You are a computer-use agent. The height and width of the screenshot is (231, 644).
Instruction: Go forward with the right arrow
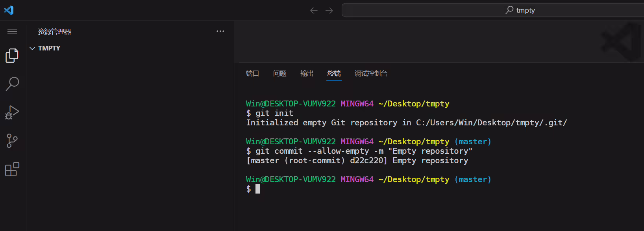(x=329, y=11)
